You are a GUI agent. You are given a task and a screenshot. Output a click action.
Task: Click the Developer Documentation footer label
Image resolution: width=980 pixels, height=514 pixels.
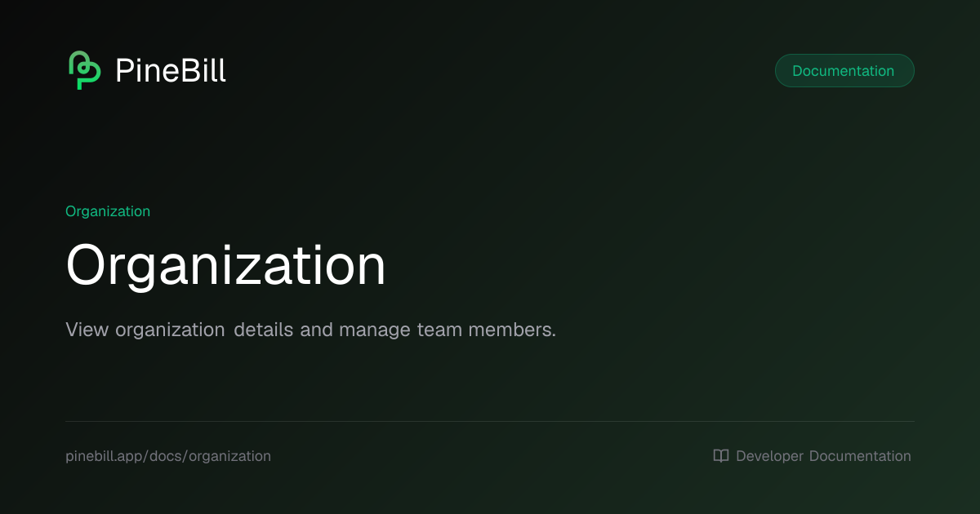pos(823,456)
